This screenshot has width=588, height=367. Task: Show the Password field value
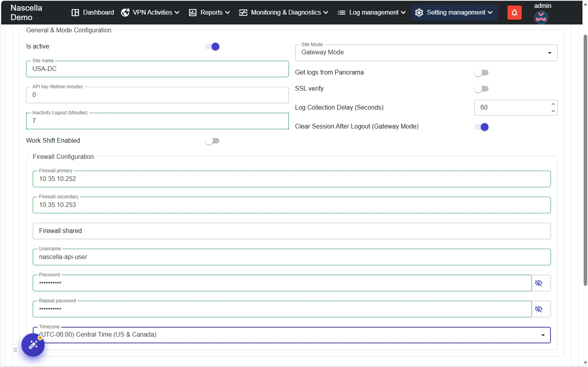click(x=539, y=283)
